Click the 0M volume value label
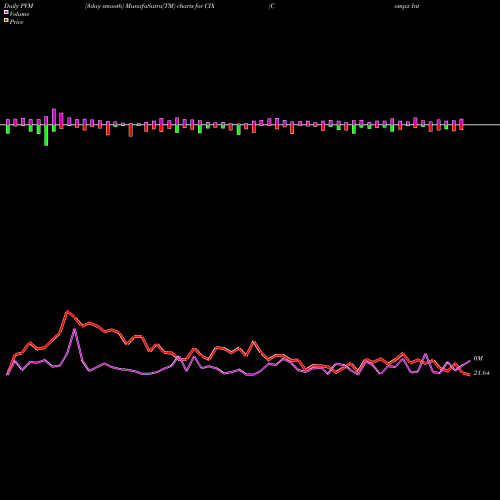The height and width of the screenshot is (500, 500). (x=478, y=359)
